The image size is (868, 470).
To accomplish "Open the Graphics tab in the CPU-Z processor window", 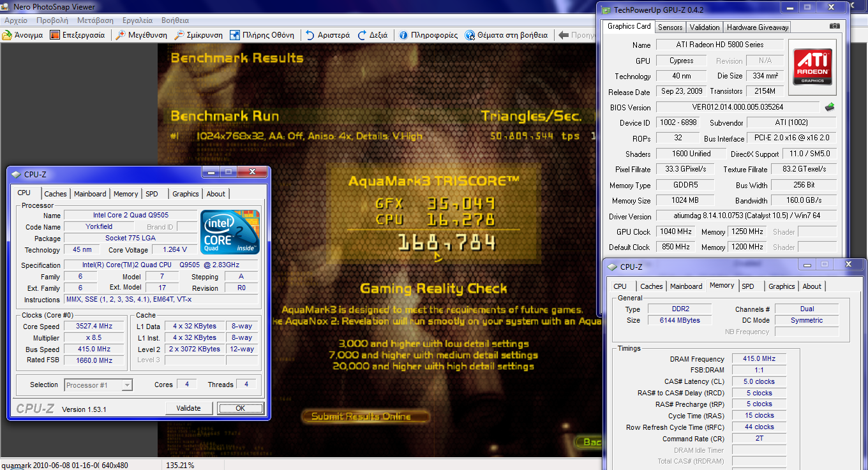I will [186, 194].
